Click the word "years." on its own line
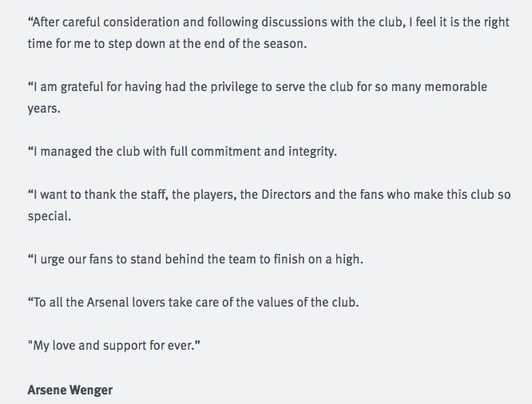 pyautogui.click(x=43, y=107)
